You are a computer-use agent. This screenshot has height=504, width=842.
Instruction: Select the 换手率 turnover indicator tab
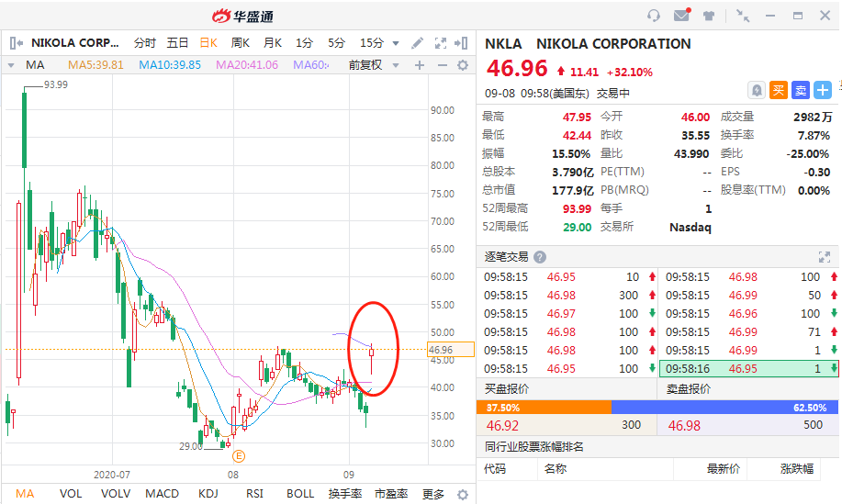(344, 494)
